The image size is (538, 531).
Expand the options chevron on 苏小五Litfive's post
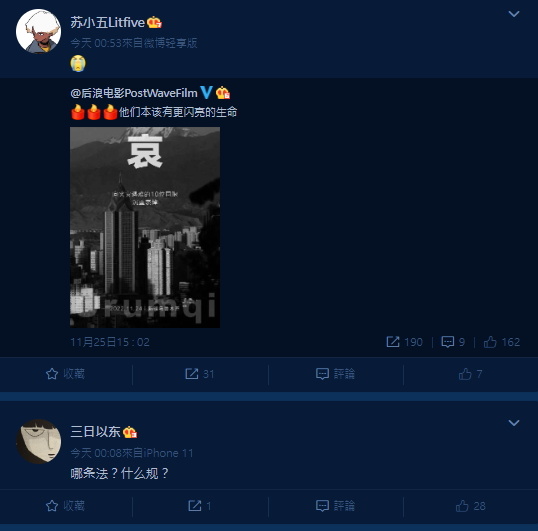[514, 14]
